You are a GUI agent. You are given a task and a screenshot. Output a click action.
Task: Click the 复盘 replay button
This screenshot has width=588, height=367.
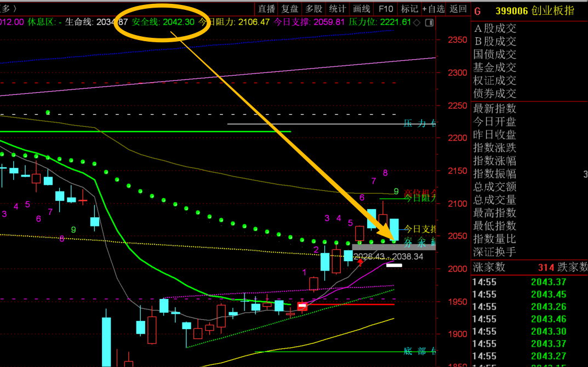pos(290,9)
